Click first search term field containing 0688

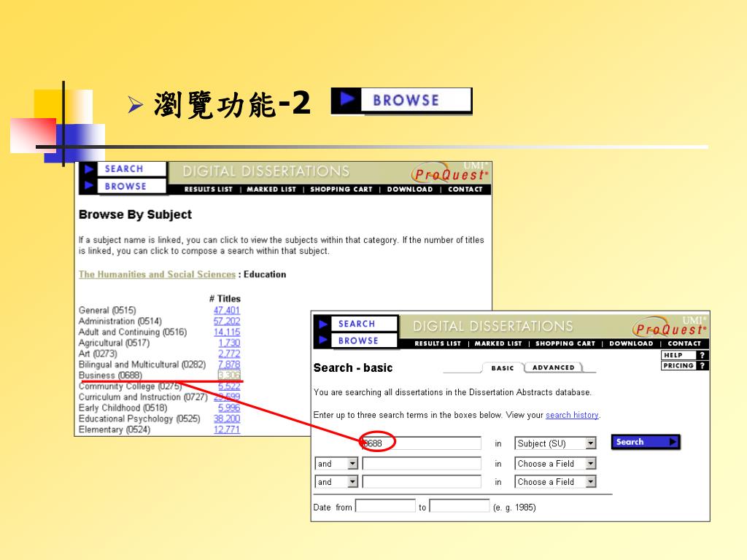(x=422, y=443)
